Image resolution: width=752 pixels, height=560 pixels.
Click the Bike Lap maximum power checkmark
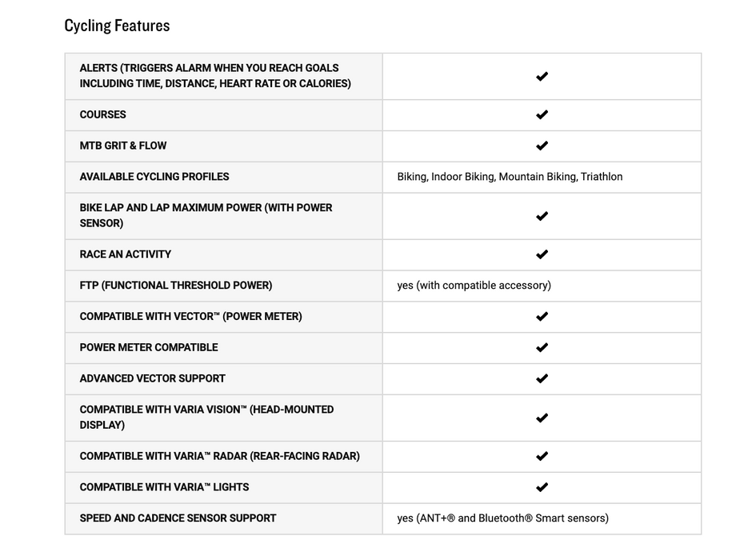pyautogui.click(x=542, y=216)
